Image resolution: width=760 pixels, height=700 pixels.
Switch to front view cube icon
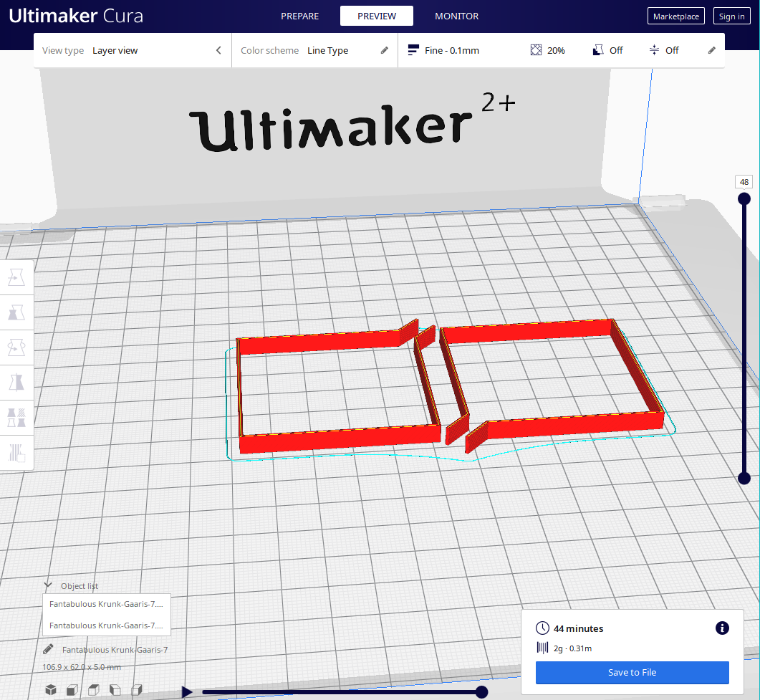72,689
